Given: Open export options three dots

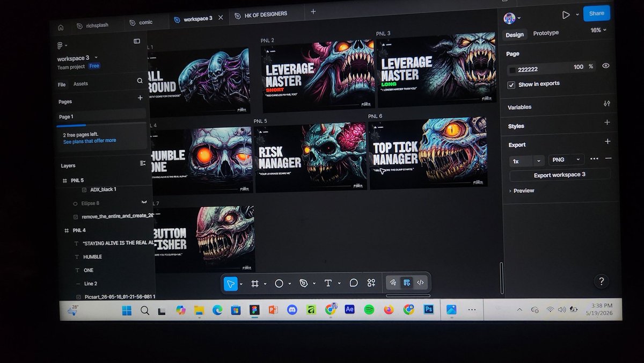Looking at the screenshot, I should coord(594,158).
